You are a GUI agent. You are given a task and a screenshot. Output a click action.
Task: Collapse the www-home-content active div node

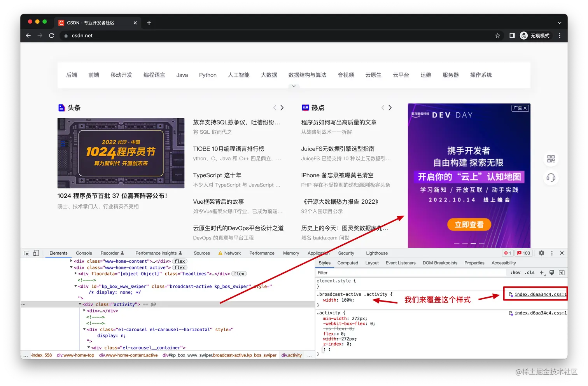[x=71, y=267]
